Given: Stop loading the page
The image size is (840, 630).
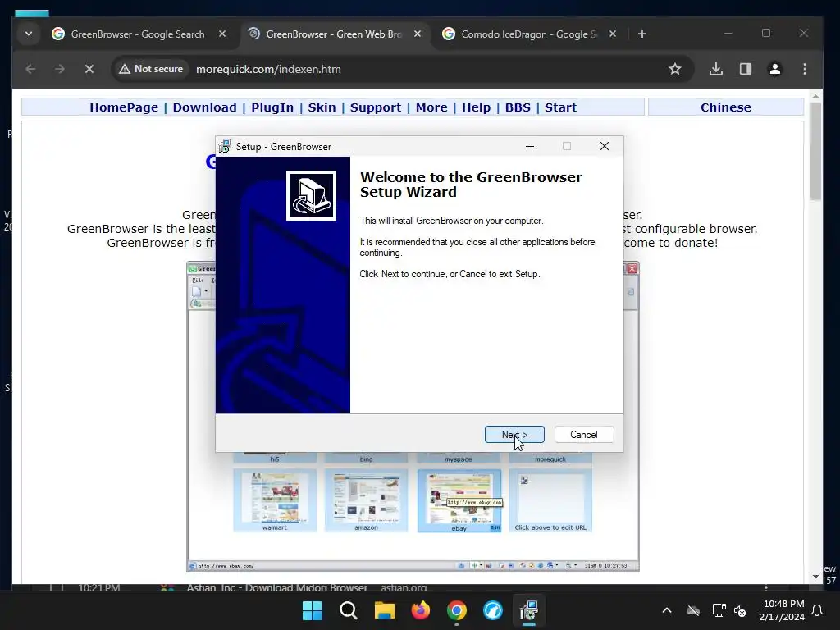Looking at the screenshot, I should pyautogui.click(x=89, y=69).
